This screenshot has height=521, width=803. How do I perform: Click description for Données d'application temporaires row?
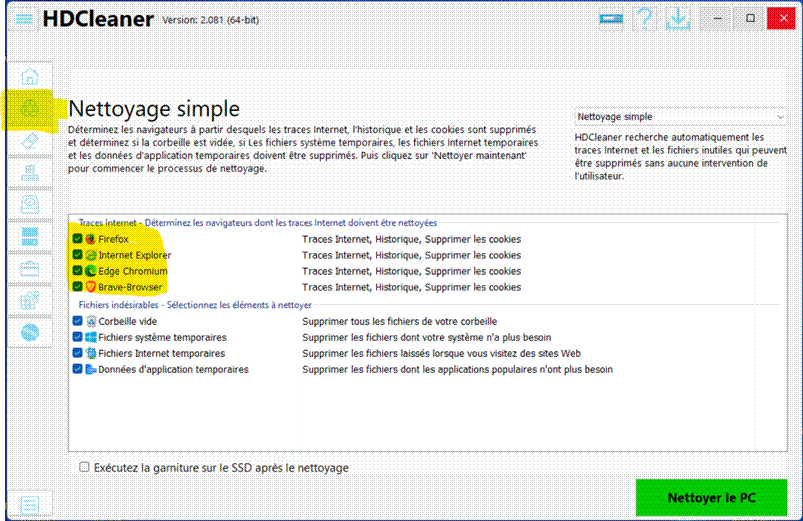tap(457, 369)
